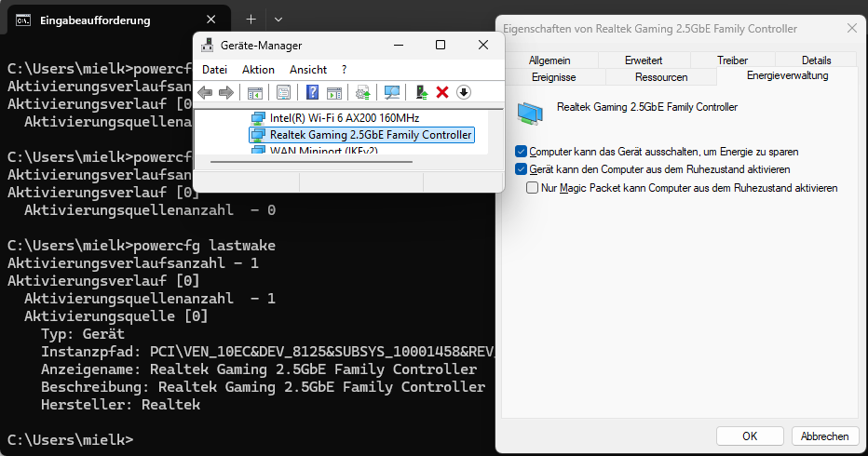Click the Properties toolbar icon in Geräte-Manager
Screen dimensions: 868x456
pyautogui.click(x=283, y=92)
